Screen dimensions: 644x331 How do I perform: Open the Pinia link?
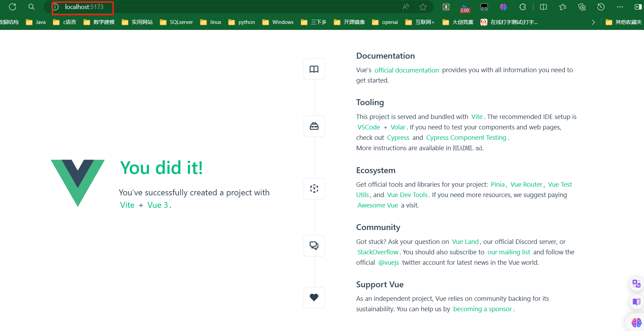pyautogui.click(x=498, y=185)
